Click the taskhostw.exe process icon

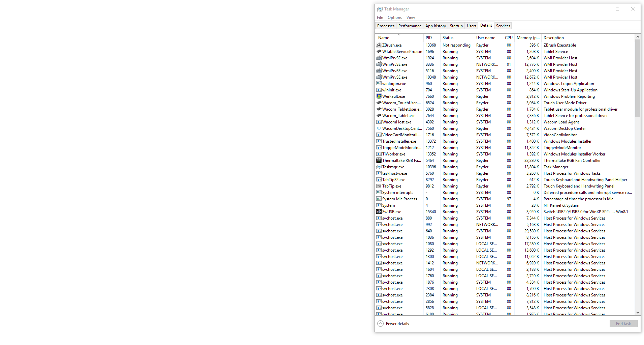tap(379, 173)
